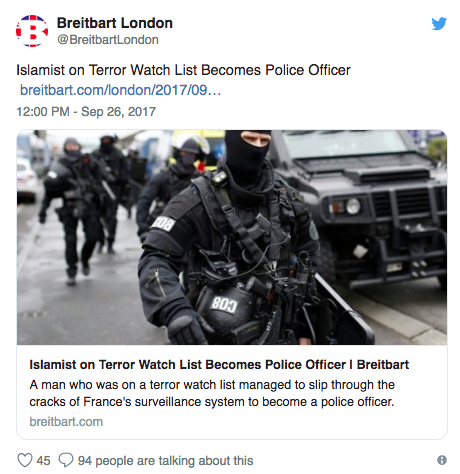Click the 808 helmet in the photo

[x=227, y=312]
